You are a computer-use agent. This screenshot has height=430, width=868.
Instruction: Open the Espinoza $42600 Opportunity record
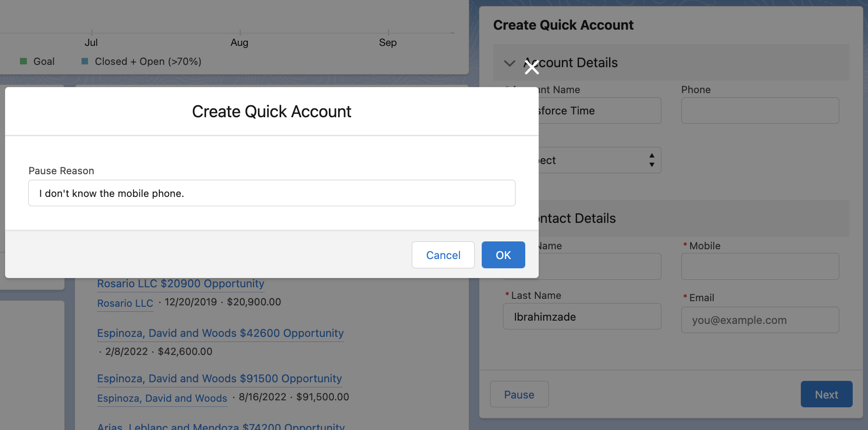[220, 333]
